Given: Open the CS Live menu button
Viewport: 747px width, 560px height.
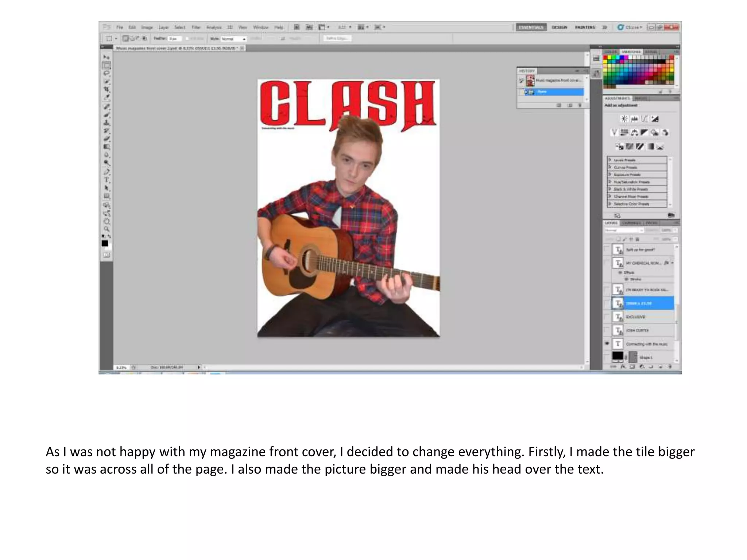Looking at the screenshot, I should [630, 27].
